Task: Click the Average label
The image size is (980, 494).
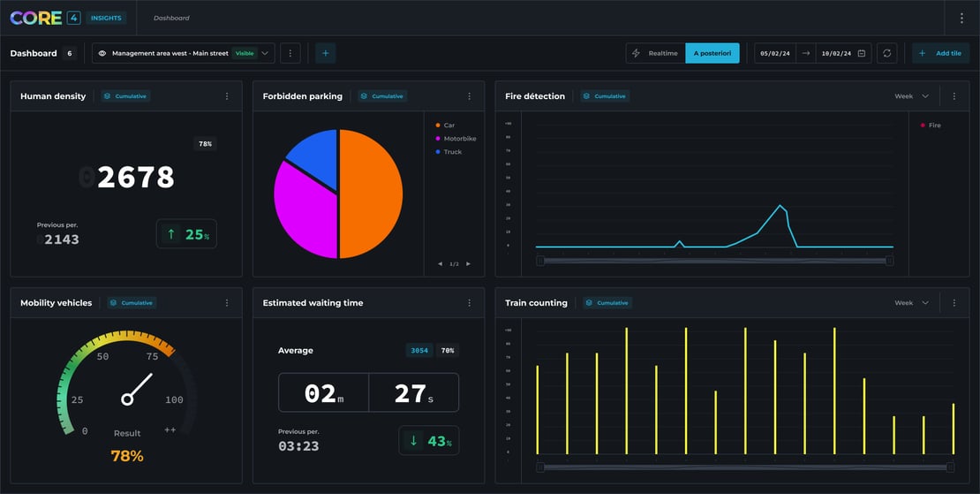Action: pos(296,351)
